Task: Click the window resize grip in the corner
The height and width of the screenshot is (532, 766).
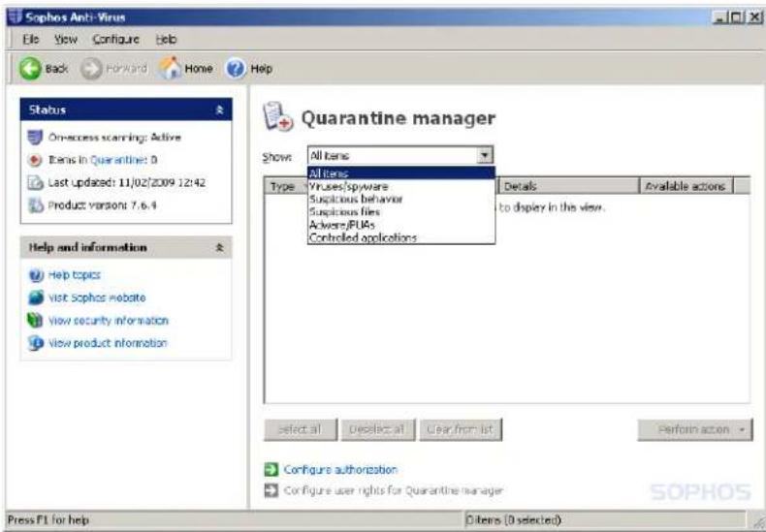Action: point(758,522)
